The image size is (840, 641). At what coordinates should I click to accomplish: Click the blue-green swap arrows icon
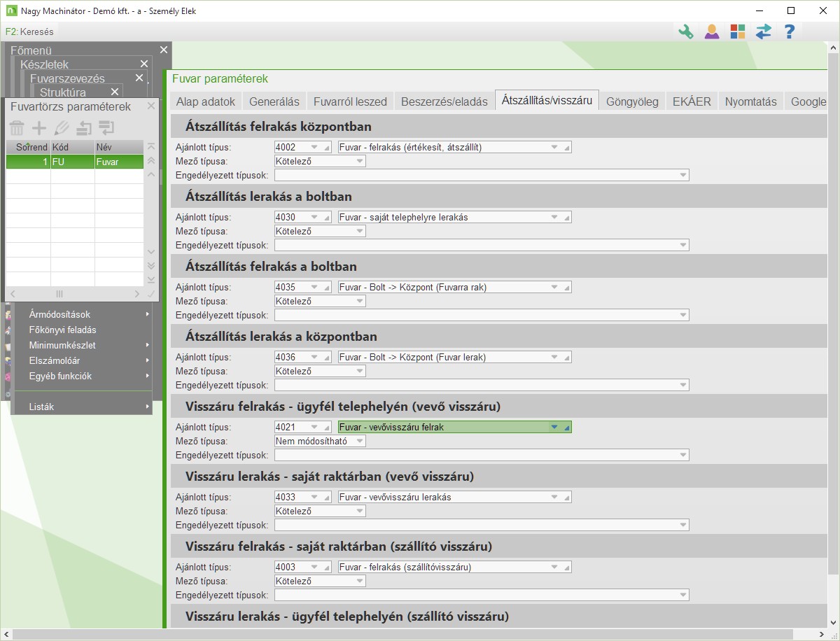click(x=763, y=31)
